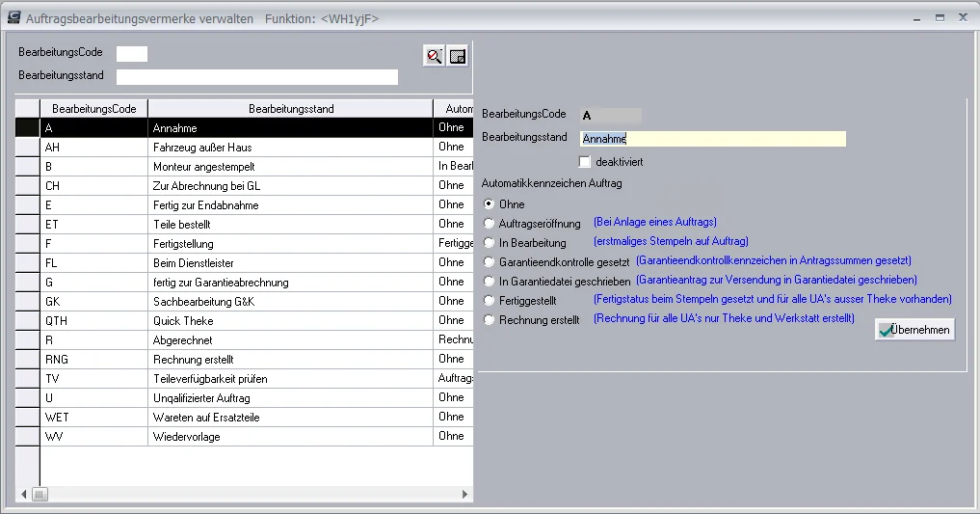Click the row selector for code WV
This screenshot has width=980, height=514.
pyautogui.click(x=28, y=437)
